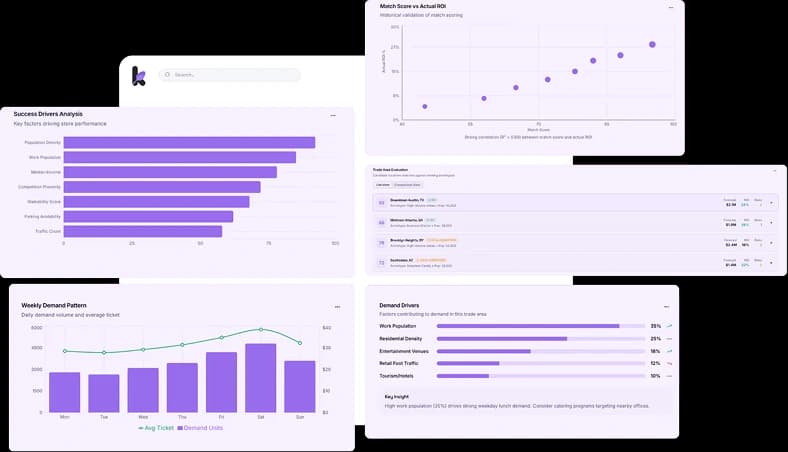Toggle the Demand Units legend item
This screenshot has height=452, width=788.
(200, 428)
